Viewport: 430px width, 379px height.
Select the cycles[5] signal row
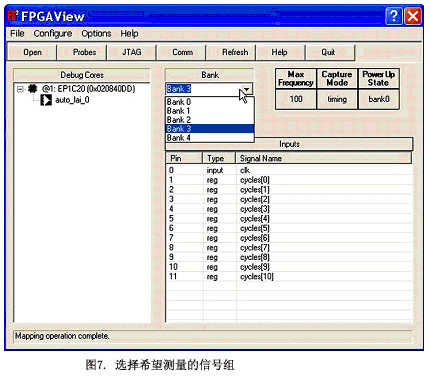pyautogui.click(x=289, y=228)
